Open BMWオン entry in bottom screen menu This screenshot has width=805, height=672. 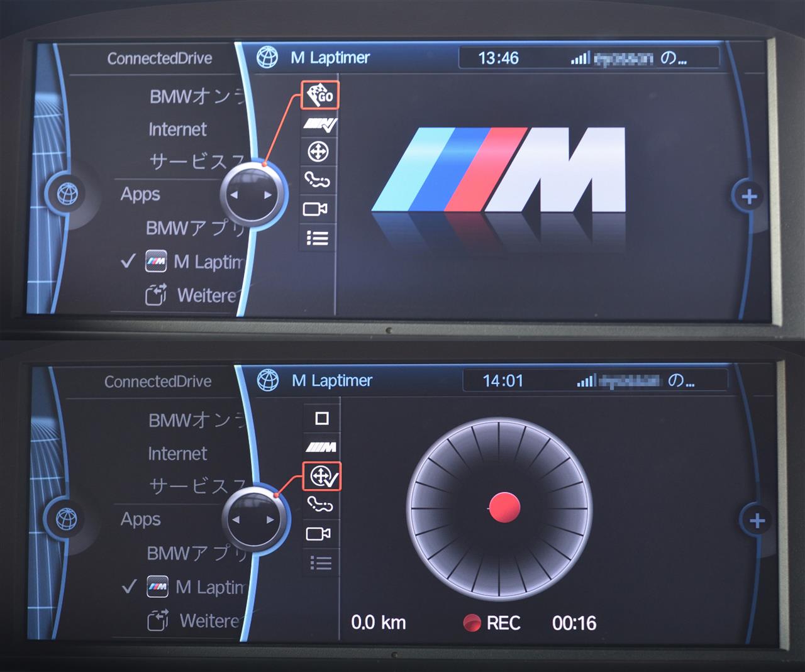(196, 420)
